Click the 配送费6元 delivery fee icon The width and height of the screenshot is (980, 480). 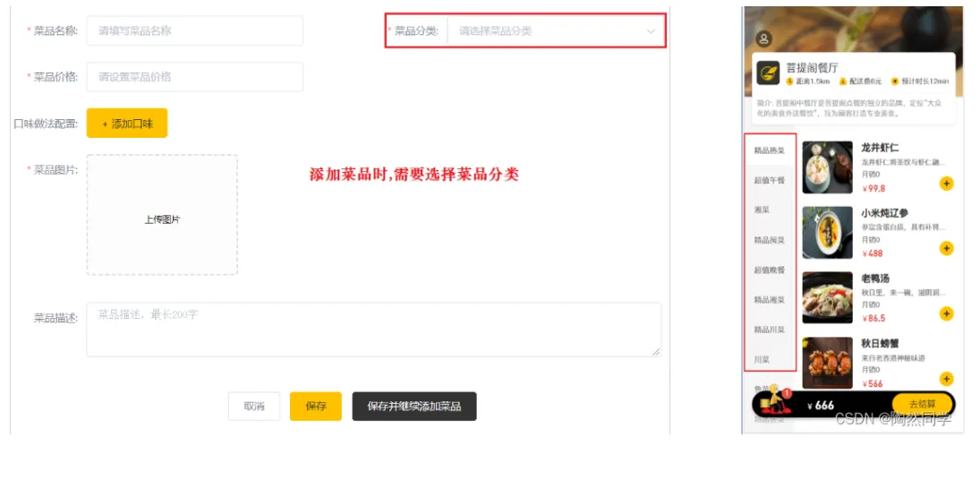[x=842, y=81]
